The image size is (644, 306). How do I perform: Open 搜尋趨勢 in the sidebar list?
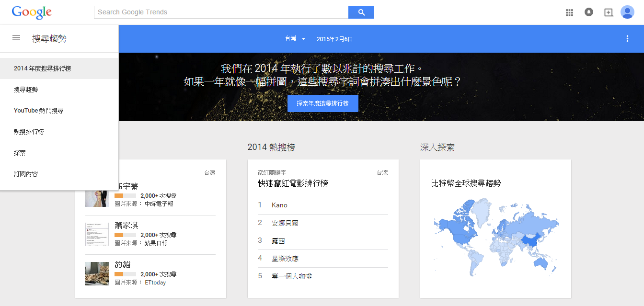59,90
